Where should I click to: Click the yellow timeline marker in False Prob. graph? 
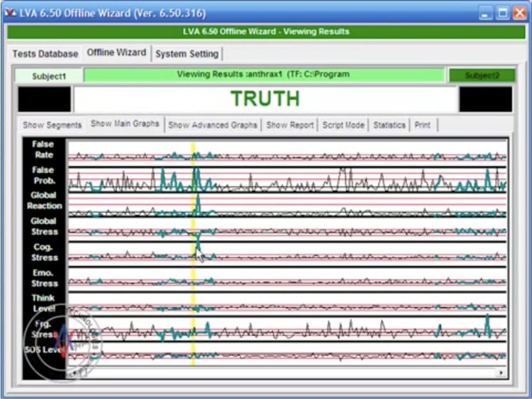pos(193,180)
